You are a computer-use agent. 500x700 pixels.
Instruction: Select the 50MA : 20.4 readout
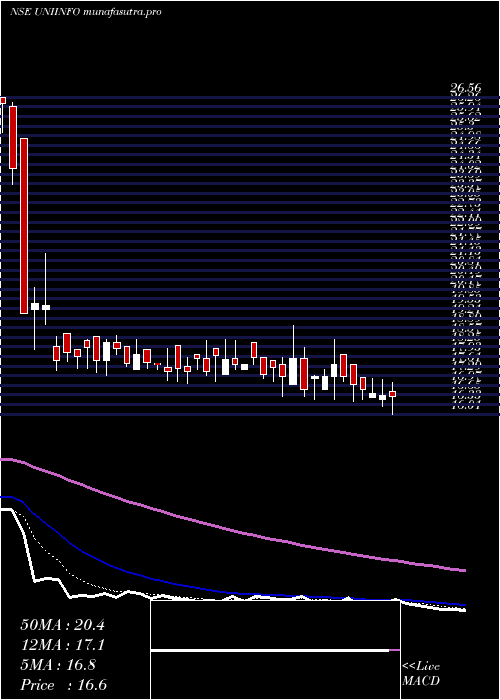tap(62, 625)
